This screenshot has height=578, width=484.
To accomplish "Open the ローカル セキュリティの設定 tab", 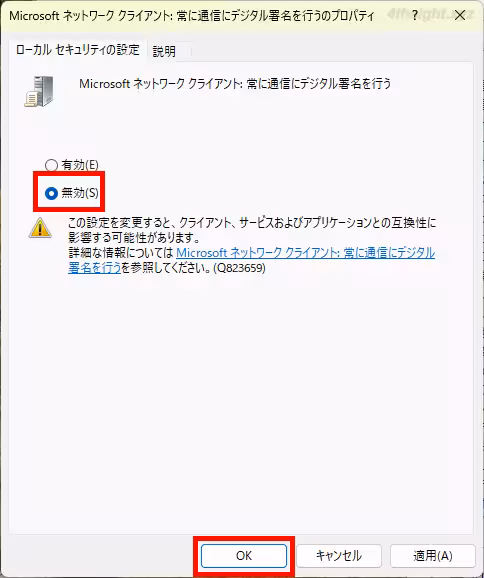I will pyautogui.click(x=78, y=50).
